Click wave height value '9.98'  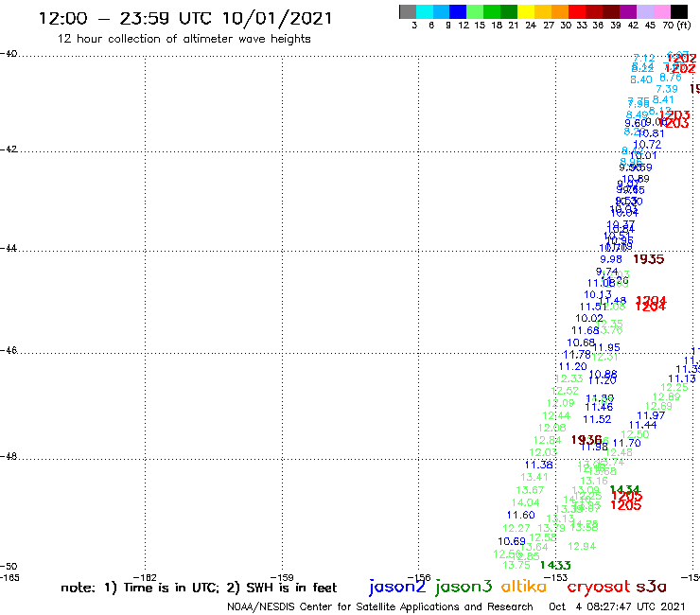[x=611, y=259]
